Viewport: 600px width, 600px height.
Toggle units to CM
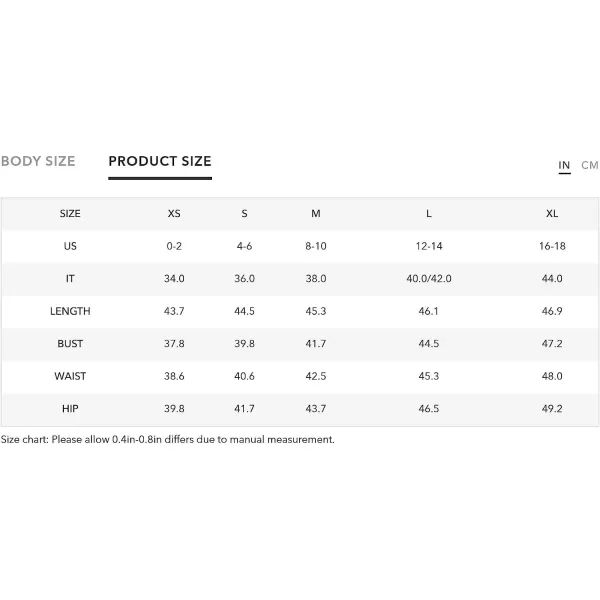tap(589, 165)
